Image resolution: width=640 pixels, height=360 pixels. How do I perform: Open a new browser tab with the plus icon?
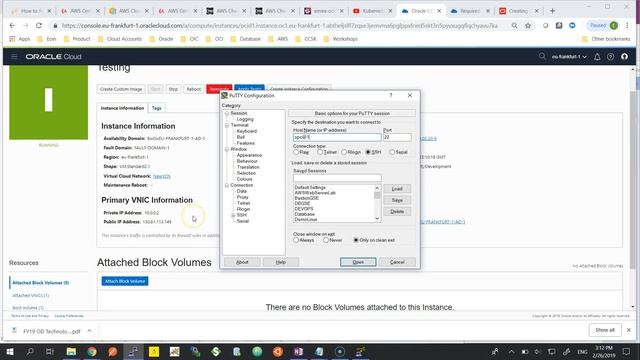[552, 11]
